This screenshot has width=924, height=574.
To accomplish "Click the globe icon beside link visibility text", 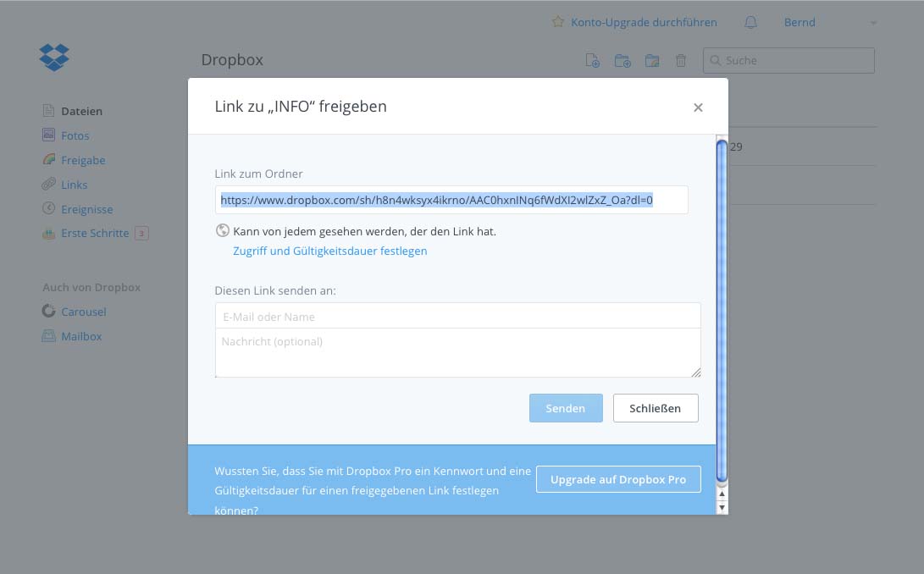I will 223,230.
